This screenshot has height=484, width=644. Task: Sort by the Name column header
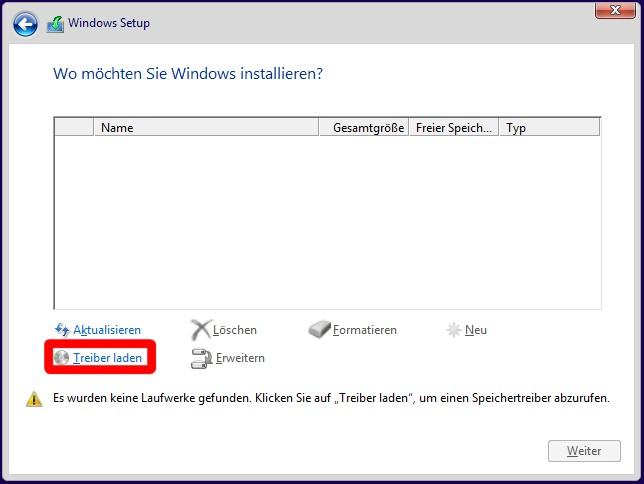(206, 127)
